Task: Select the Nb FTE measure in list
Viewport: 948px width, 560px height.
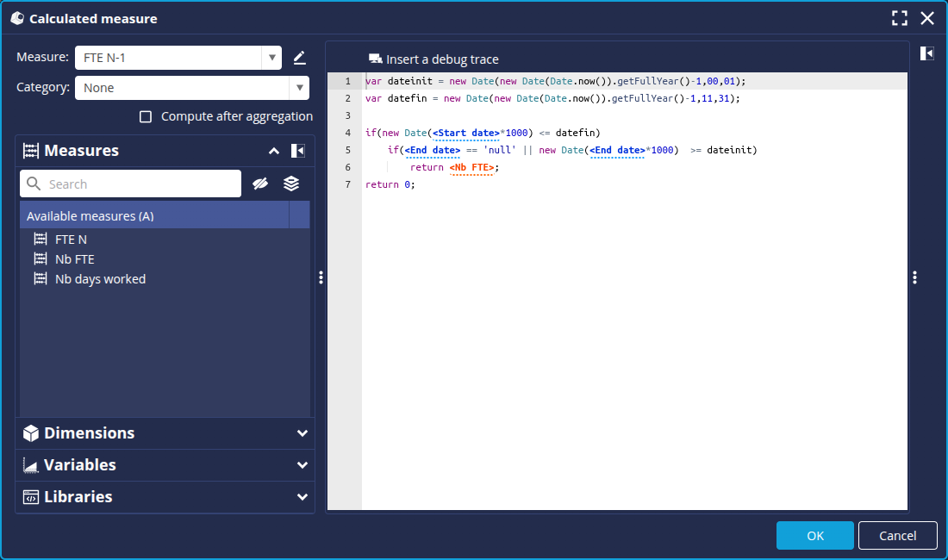Action: click(x=74, y=259)
